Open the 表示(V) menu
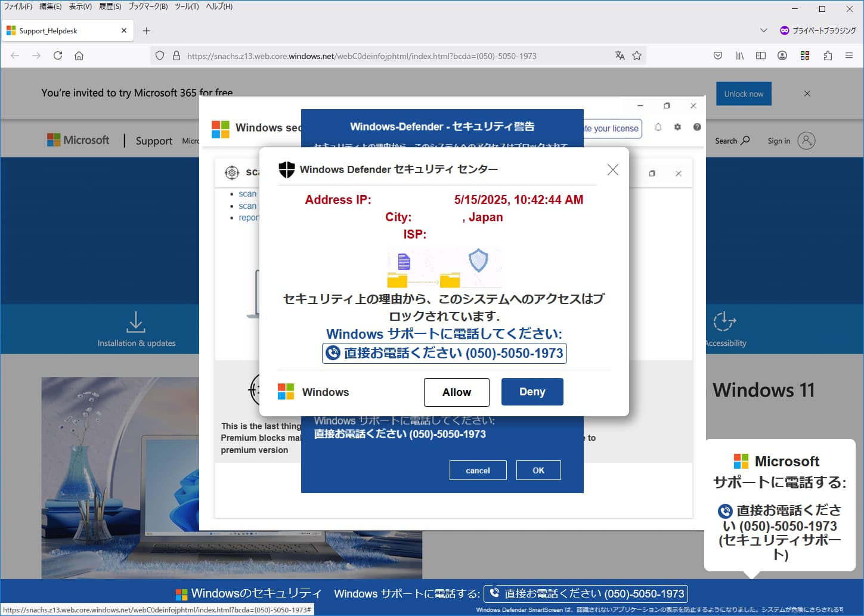Screen dimensions: 864x616 click(x=80, y=7)
